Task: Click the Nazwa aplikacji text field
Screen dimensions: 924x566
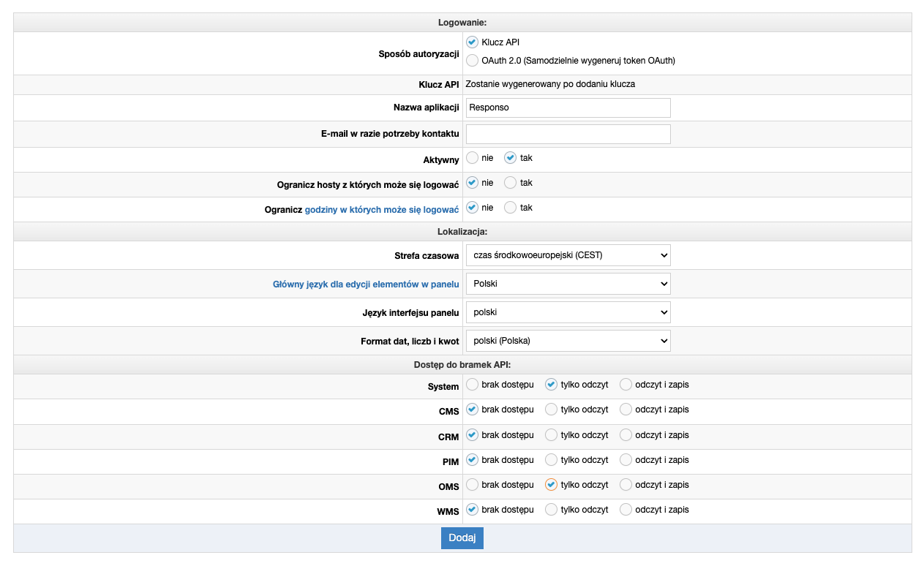Action: tap(568, 107)
